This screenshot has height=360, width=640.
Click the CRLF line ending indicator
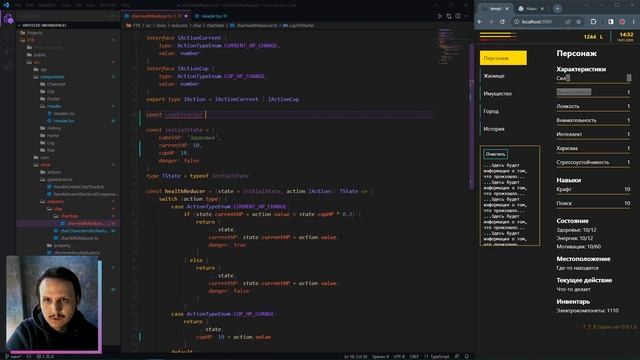tap(414, 356)
